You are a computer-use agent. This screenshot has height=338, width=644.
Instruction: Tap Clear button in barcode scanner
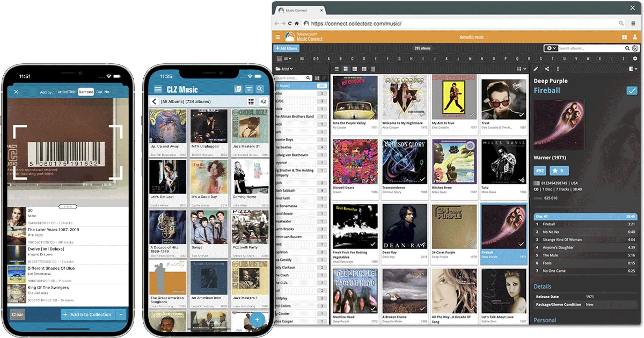pyautogui.click(x=17, y=314)
